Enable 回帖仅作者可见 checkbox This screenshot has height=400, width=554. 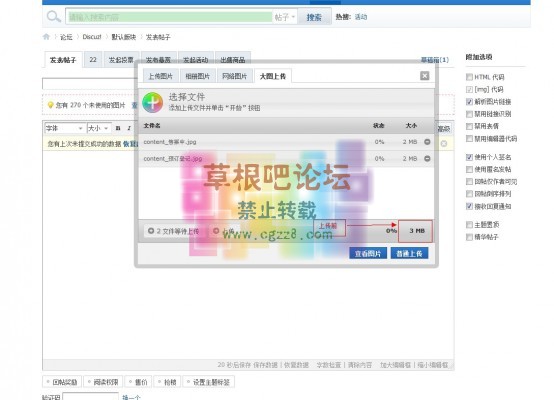click(469, 182)
